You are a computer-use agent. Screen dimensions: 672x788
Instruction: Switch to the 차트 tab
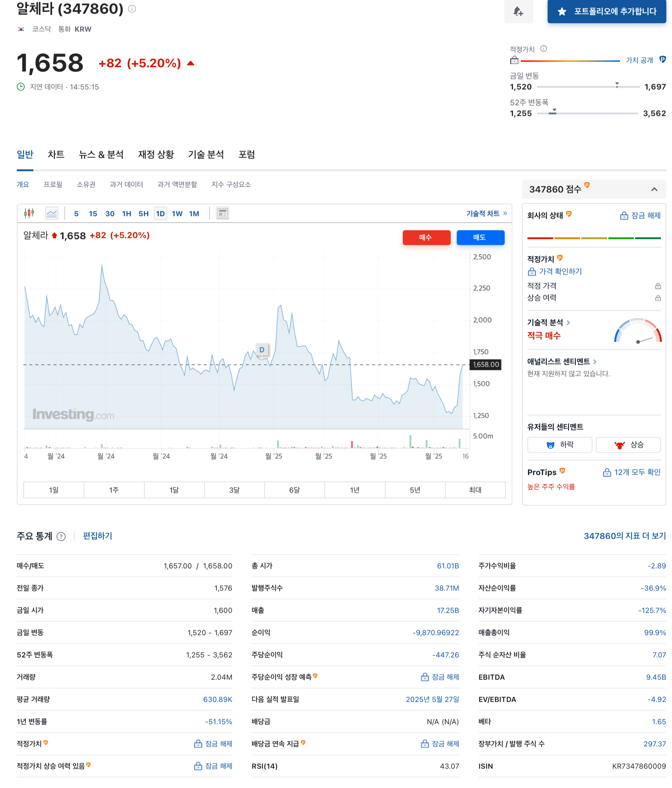[x=56, y=154]
